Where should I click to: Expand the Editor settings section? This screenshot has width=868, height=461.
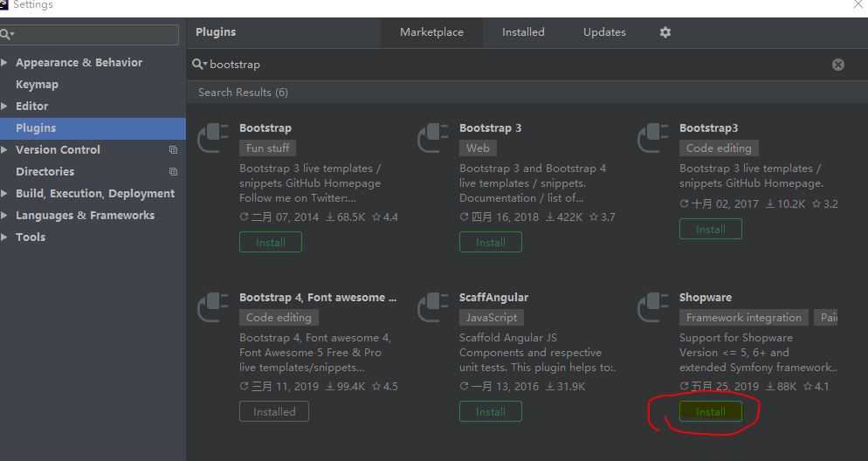pos(3,107)
